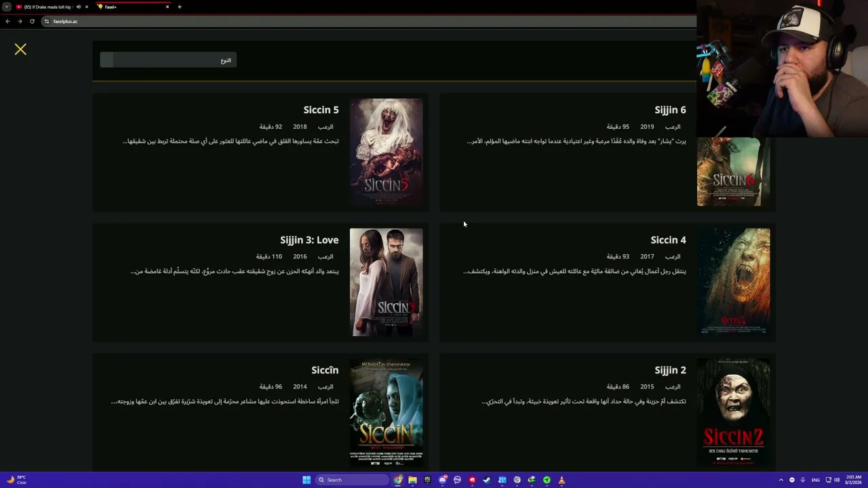Click the 86 دقيقة duration of Sijjin 2

click(x=618, y=387)
